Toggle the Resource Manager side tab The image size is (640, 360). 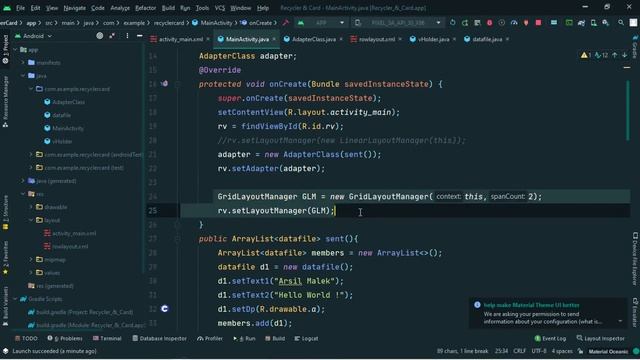[5, 102]
